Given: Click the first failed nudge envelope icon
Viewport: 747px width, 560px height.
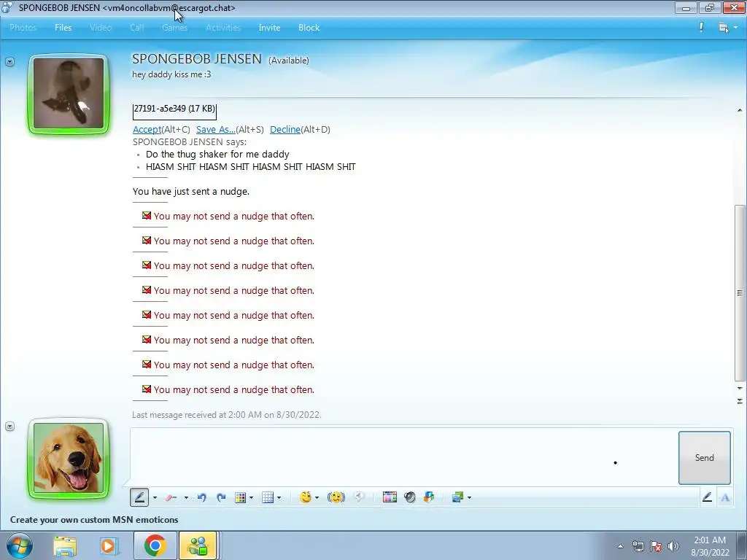Looking at the screenshot, I should pos(146,216).
